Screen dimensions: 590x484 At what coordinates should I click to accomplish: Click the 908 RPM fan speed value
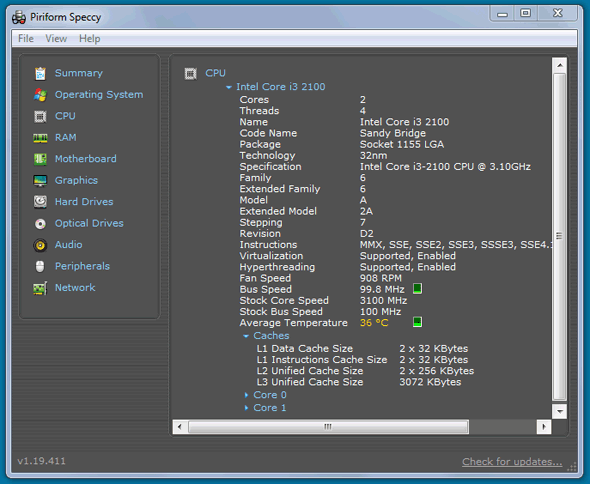coord(381,279)
